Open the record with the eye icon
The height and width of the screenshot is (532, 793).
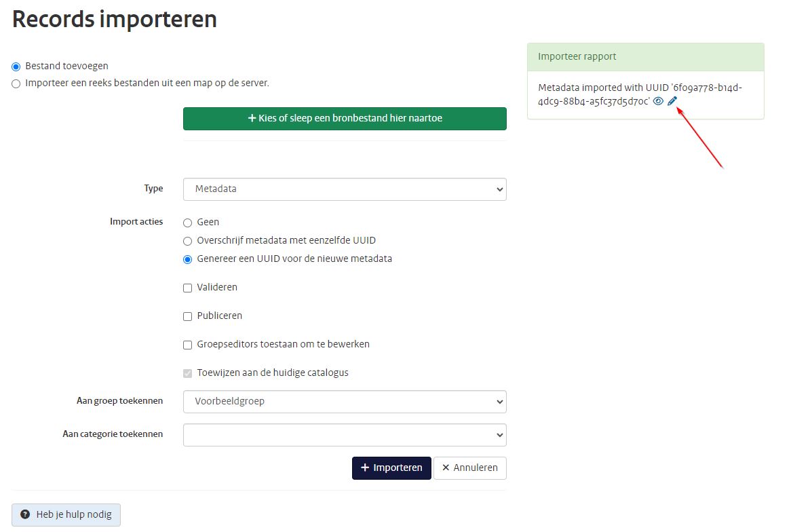[x=658, y=101]
